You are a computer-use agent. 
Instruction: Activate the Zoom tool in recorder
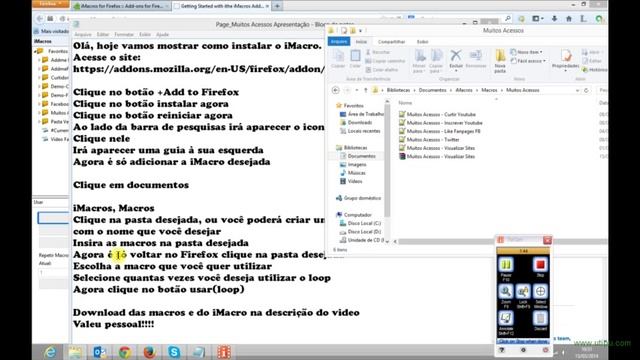pos(505,291)
